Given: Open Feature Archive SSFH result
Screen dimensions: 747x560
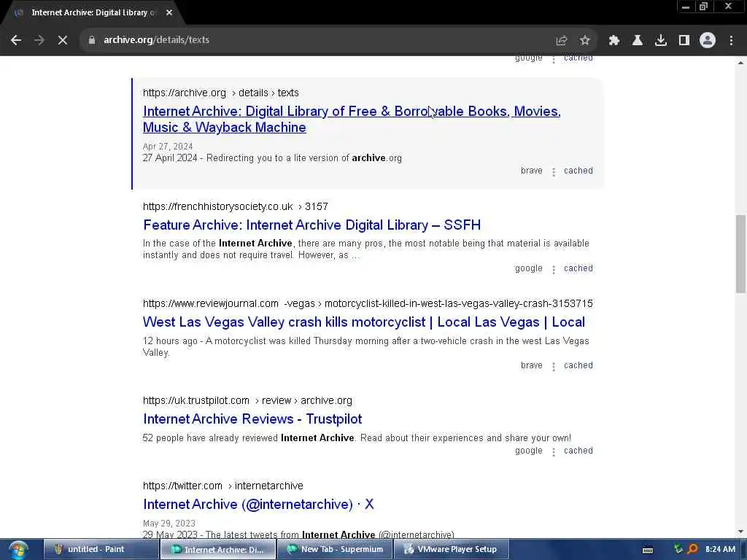Looking at the screenshot, I should coord(311,225).
